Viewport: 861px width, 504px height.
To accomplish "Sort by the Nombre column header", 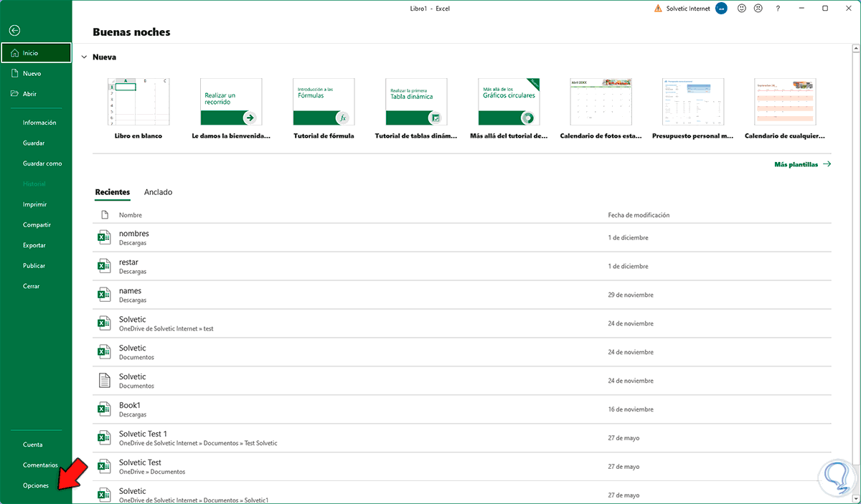I will click(131, 215).
